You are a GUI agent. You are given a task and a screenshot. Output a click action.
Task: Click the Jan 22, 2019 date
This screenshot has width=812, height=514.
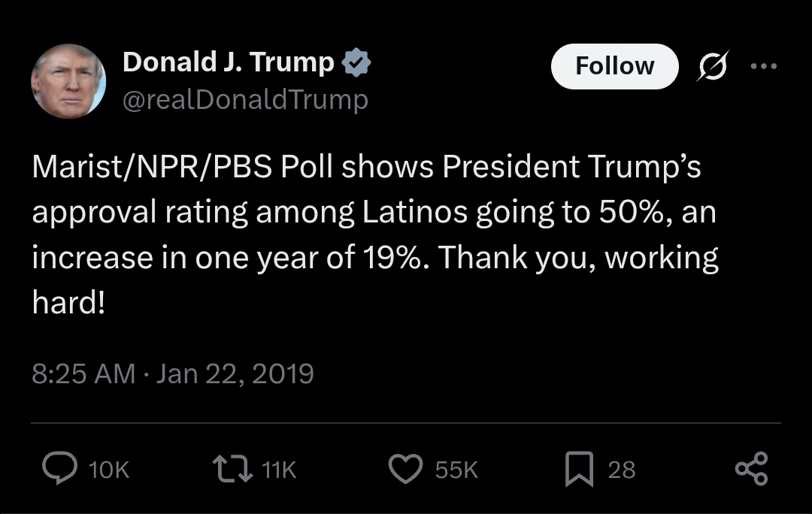pos(235,373)
